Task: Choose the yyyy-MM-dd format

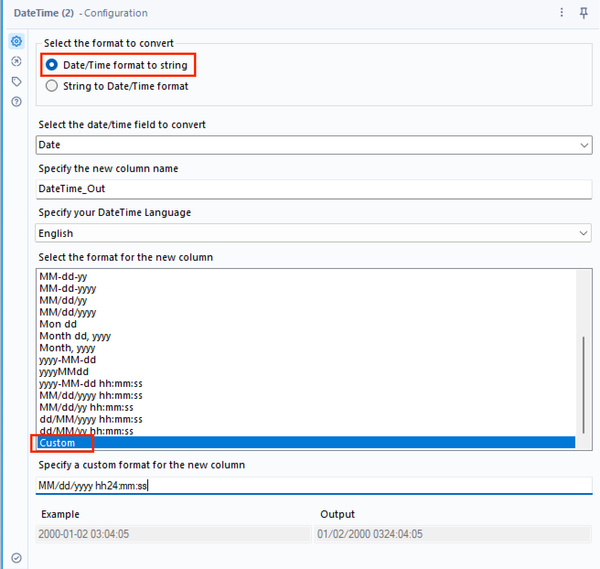Action: [306, 360]
